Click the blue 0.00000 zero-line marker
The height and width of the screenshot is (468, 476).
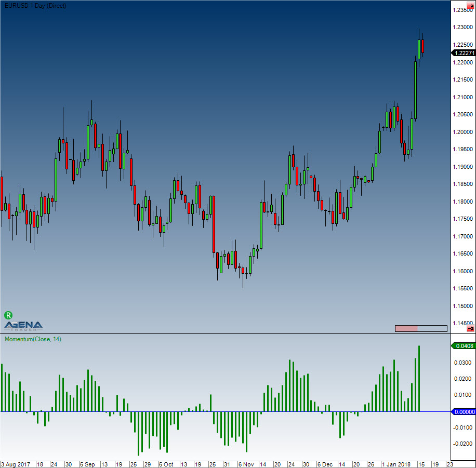coord(462,412)
